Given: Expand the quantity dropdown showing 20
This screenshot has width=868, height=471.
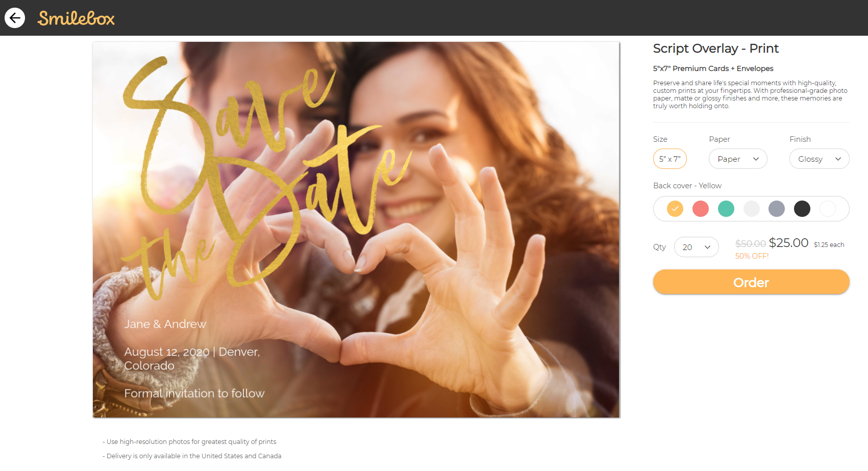Looking at the screenshot, I should [x=696, y=247].
